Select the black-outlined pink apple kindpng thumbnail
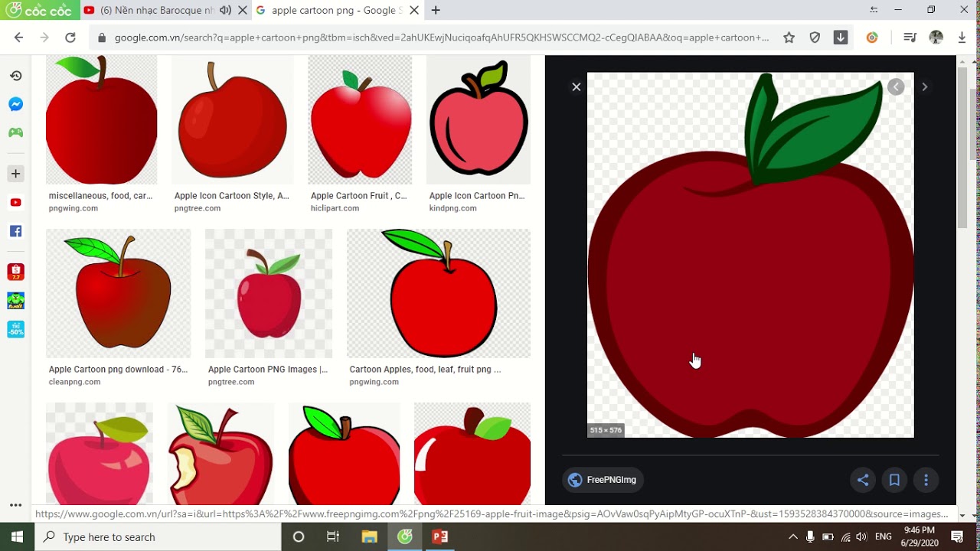Screen dimensions: 980x551 click(479, 119)
